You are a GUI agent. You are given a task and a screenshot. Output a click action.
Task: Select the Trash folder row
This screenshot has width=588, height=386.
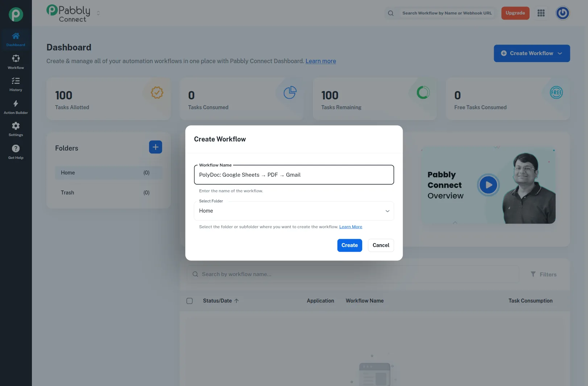pos(109,193)
